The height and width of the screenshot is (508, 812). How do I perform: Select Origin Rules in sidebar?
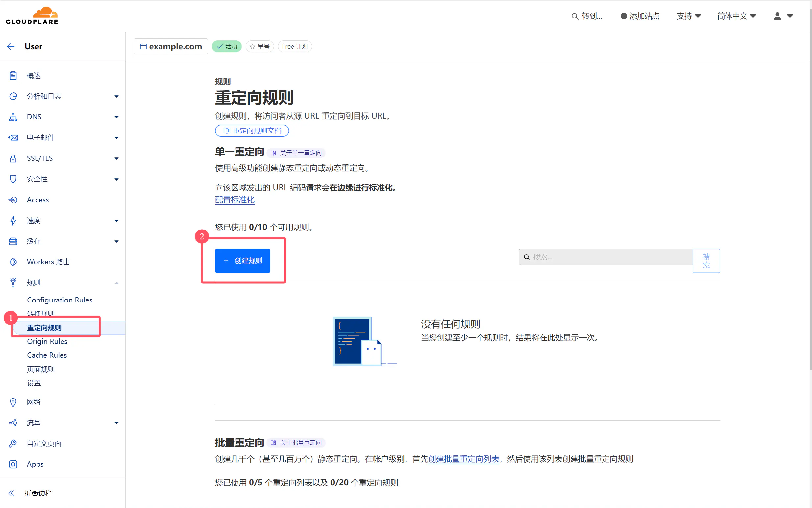[47, 341]
